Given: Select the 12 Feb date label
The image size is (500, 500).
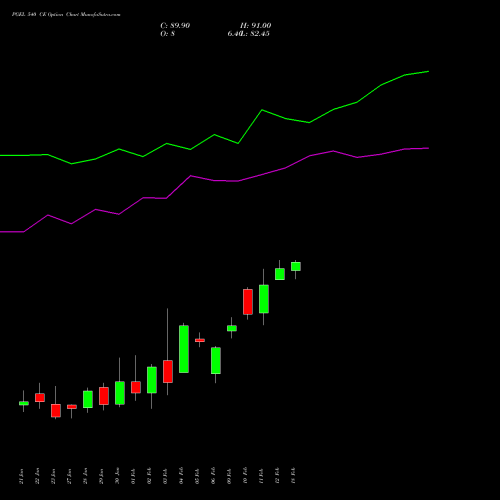Looking at the screenshot, I should (278, 476).
